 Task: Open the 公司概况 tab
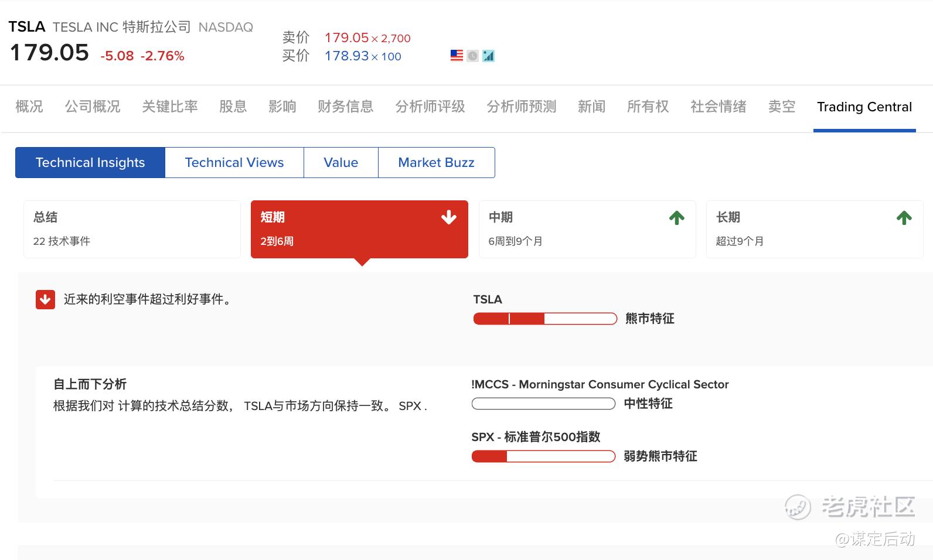tap(93, 107)
